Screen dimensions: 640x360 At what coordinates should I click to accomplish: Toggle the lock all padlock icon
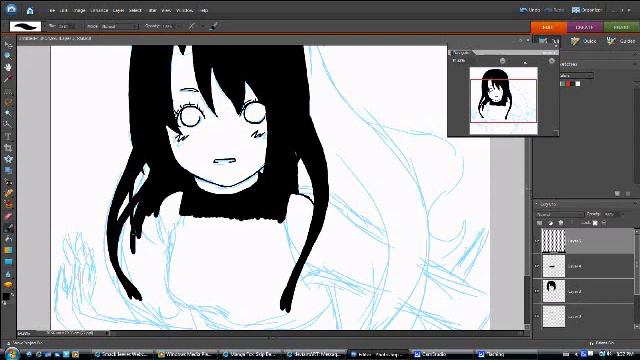(604, 223)
